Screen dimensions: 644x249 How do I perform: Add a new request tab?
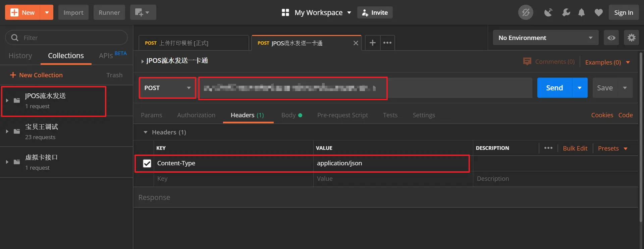pos(373,43)
